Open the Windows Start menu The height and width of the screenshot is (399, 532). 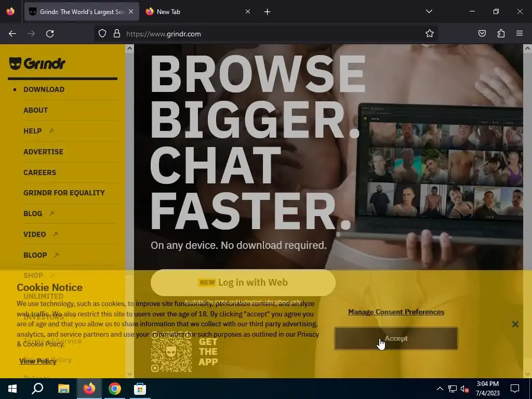click(12, 389)
